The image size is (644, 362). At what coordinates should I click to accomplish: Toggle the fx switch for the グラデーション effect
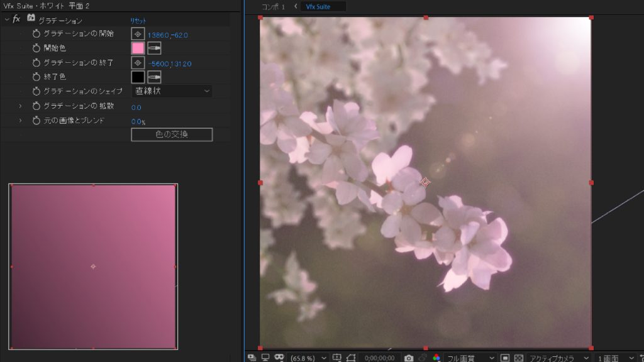pyautogui.click(x=17, y=20)
